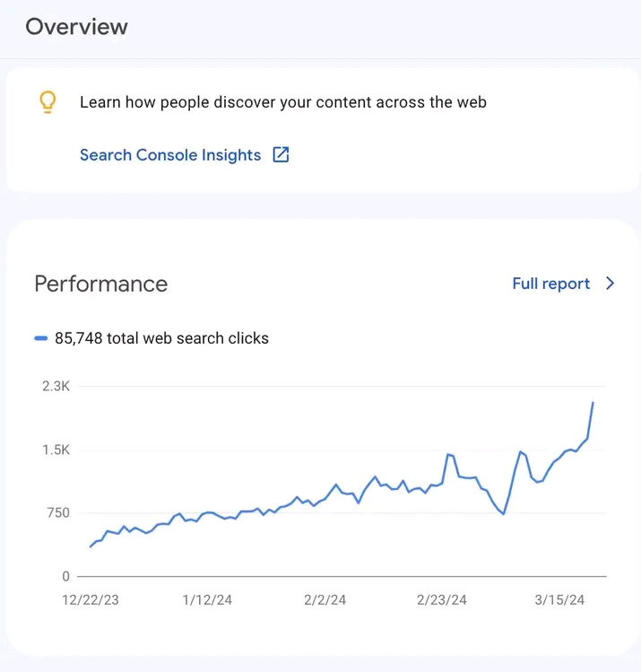Click the sharp spike on the line near 2/23/24
Viewport: 641px width, 672px height.
(x=448, y=455)
